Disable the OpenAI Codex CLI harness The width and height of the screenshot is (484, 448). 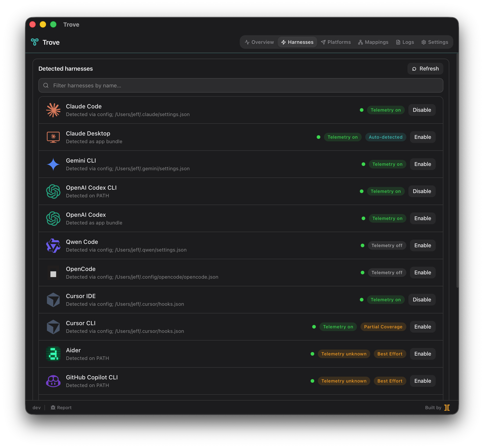pyautogui.click(x=422, y=191)
